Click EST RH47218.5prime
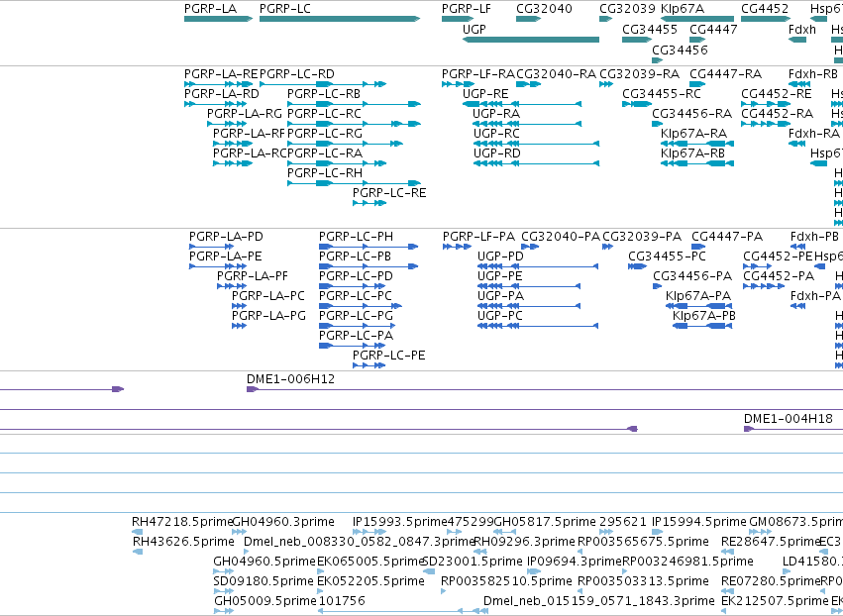 (x=182, y=522)
